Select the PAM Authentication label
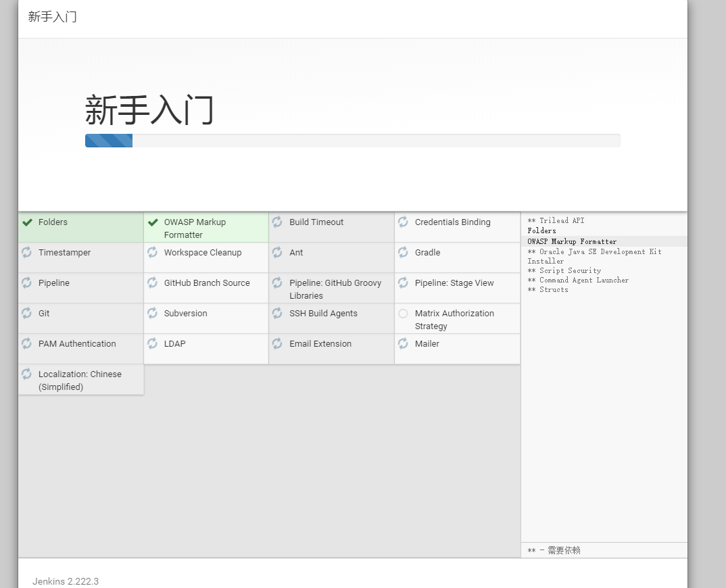Image resolution: width=726 pixels, height=588 pixels. coord(77,343)
